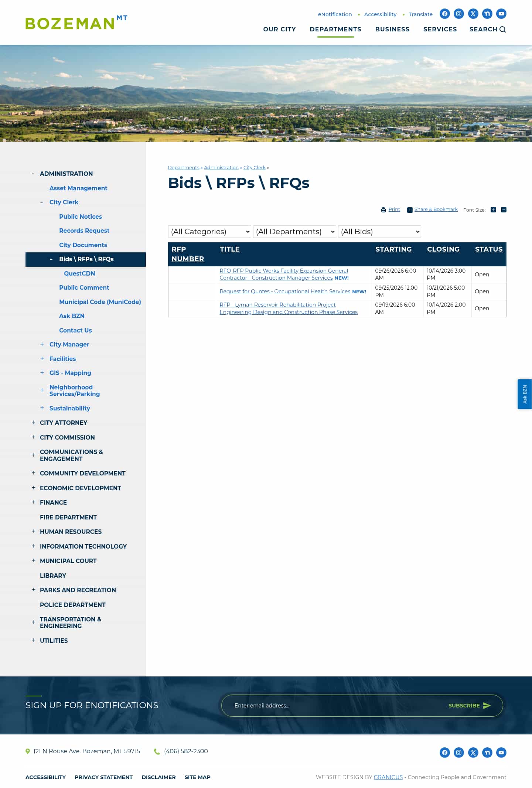Click the Instagram icon in the footer
Image resolution: width=532 pixels, height=788 pixels.
point(459,752)
